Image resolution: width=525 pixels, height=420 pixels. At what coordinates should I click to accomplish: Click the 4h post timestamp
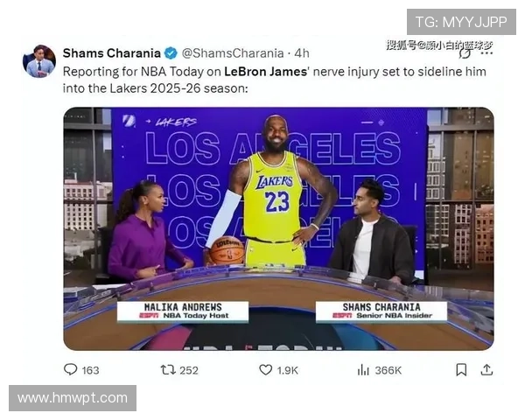point(302,53)
